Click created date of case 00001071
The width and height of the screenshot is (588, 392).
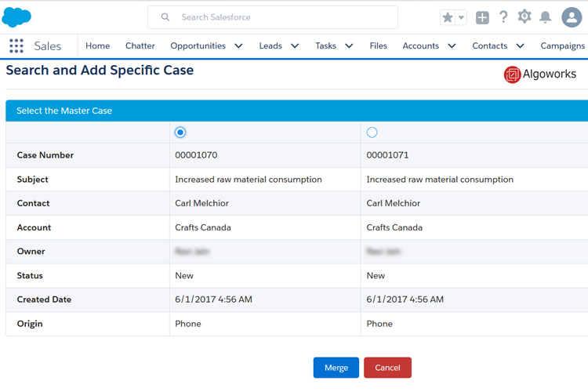point(405,299)
